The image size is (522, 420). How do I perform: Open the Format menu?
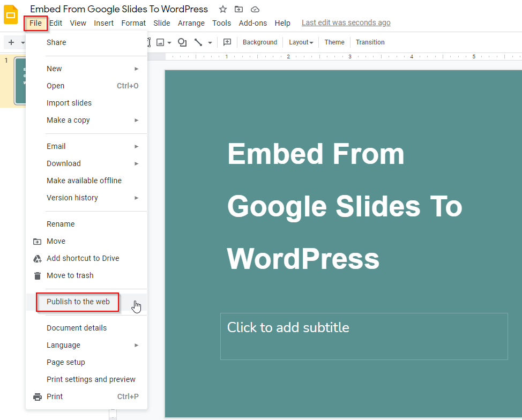133,23
